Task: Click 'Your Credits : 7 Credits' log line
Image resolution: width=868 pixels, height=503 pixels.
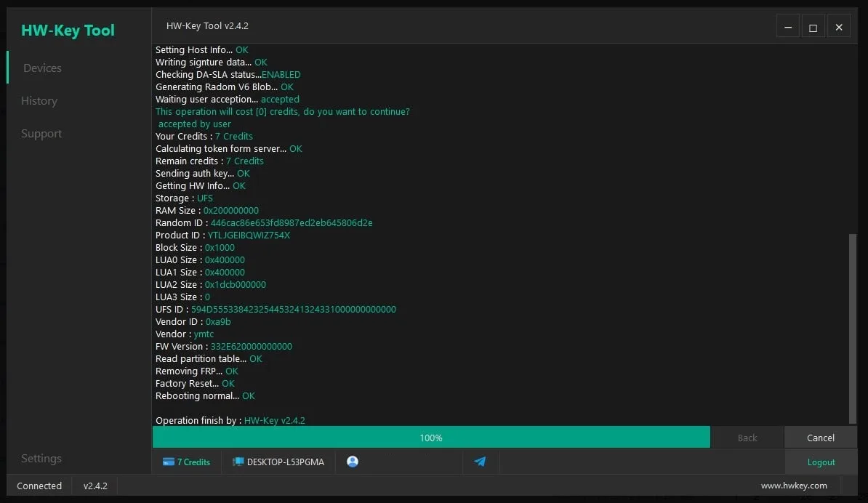Action: (204, 136)
